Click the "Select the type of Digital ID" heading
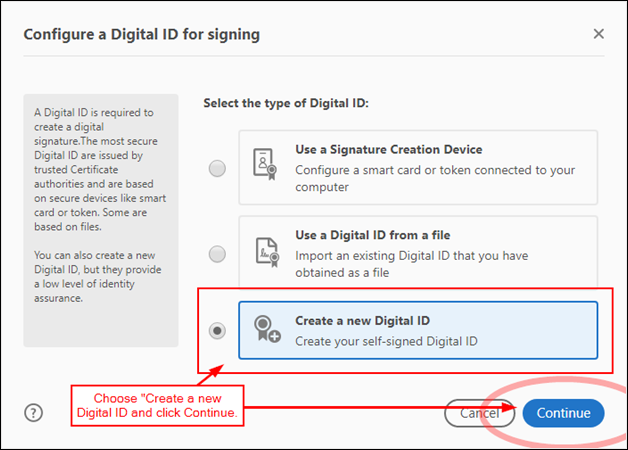Viewport: 628px width, 450px height. 286,103
